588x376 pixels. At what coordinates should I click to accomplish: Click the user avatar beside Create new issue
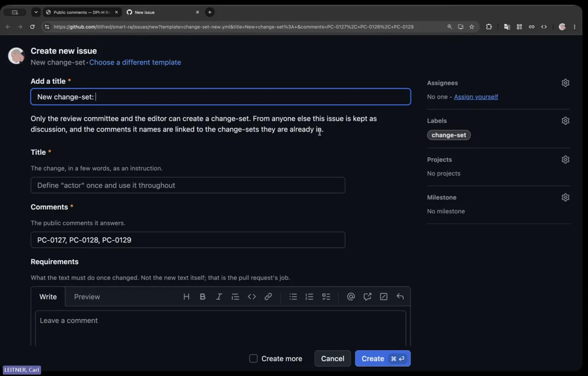[x=16, y=56]
